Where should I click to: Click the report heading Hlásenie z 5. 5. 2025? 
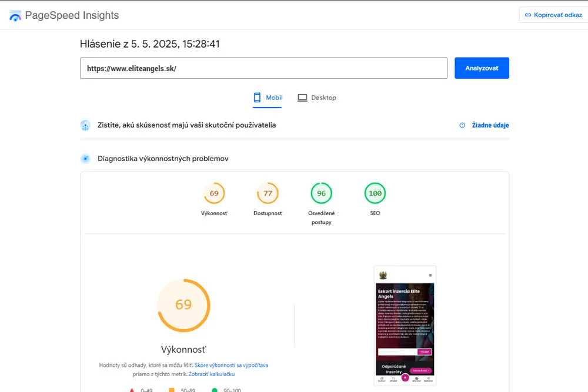click(149, 44)
